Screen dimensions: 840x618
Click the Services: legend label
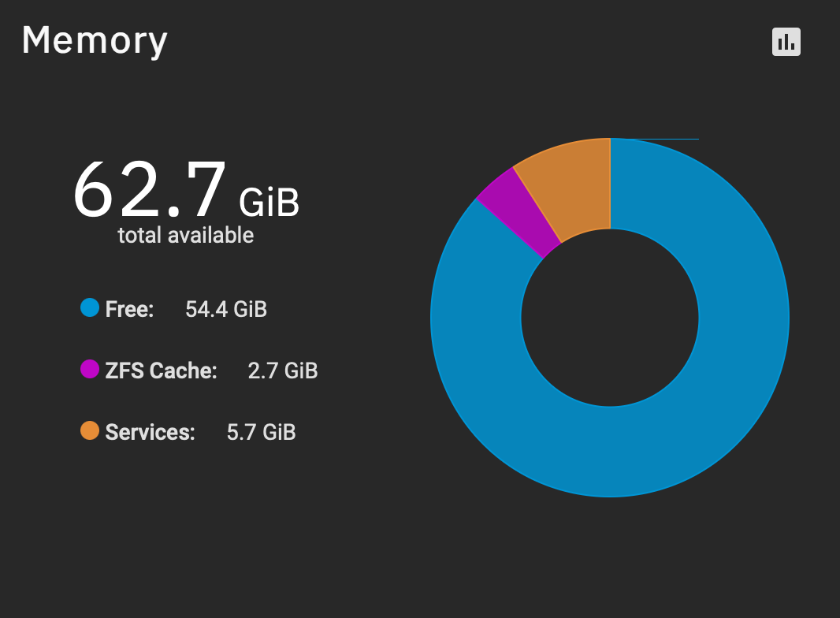tap(150, 432)
